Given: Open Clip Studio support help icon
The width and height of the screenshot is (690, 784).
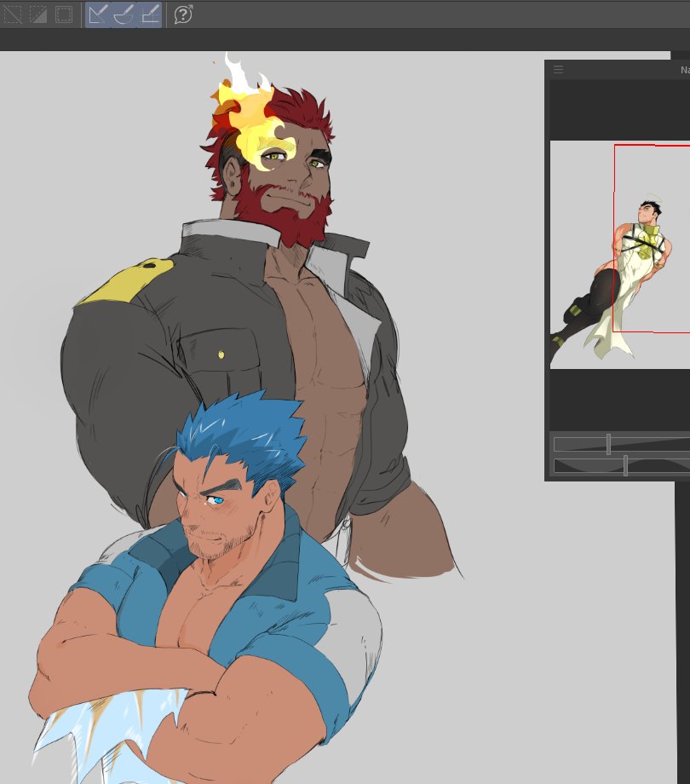Looking at the screenshot, I should point(183,14).
